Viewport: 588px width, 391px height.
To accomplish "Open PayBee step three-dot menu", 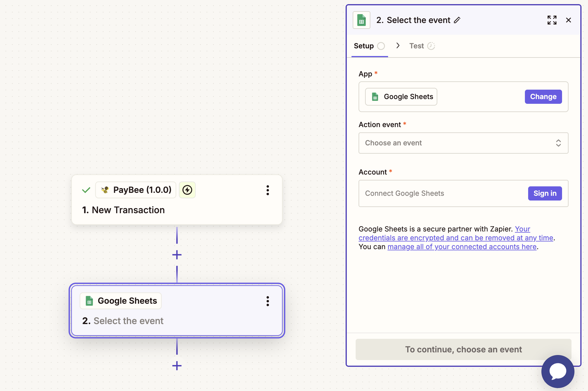I will pos(267,190).
